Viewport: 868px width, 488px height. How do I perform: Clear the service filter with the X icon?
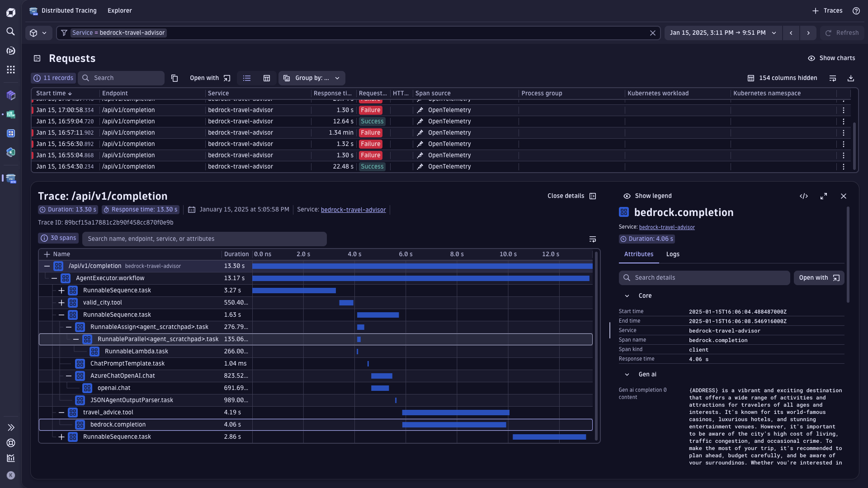point(653,33)
